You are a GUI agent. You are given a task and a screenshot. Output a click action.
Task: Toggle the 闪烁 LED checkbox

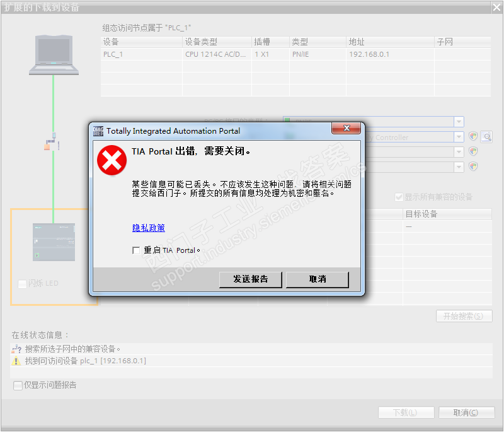pyautogui.click(x=22, y=284)
